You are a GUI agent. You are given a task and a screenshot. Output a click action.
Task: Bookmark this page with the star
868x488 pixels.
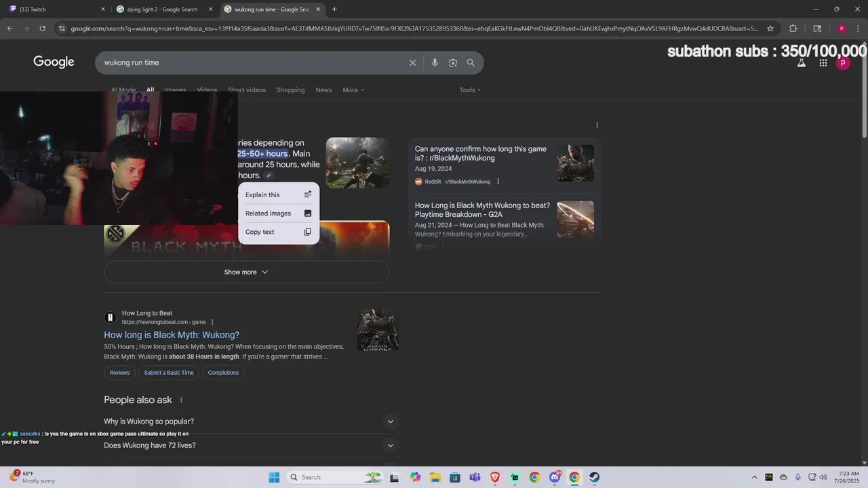click(x=770, y=28)
